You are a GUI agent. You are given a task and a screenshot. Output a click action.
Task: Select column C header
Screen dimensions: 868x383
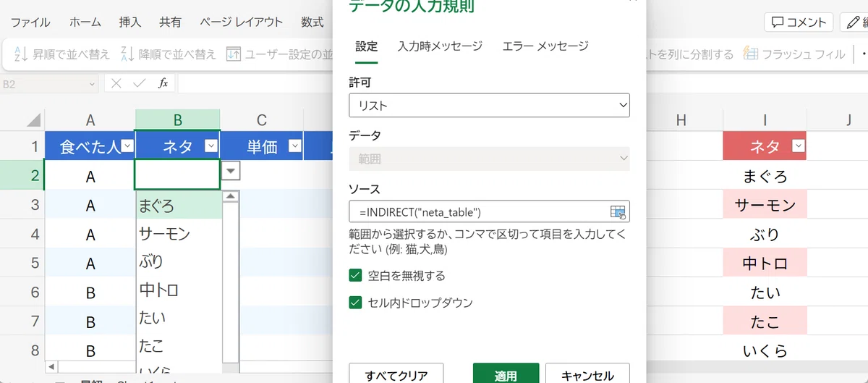coord(262,120)
